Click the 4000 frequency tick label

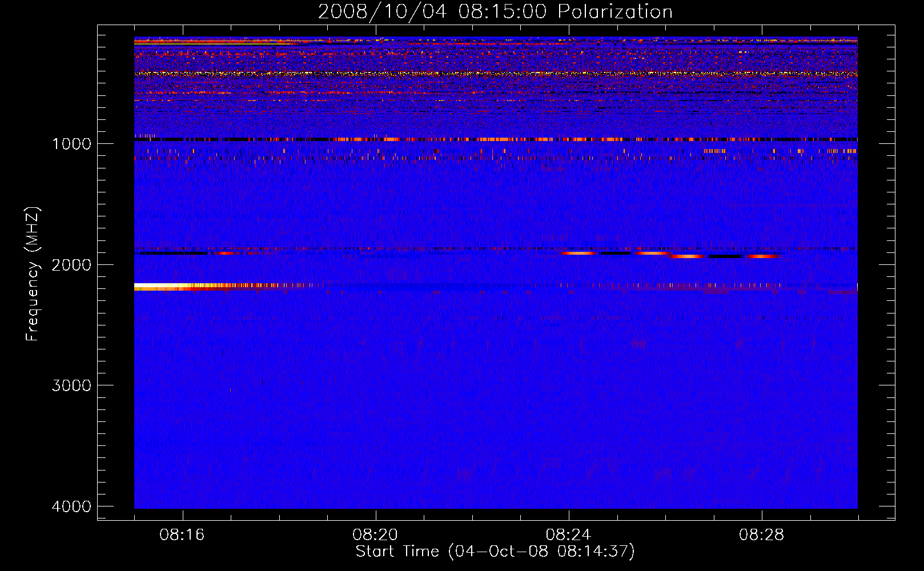click(x=71, y=506)
